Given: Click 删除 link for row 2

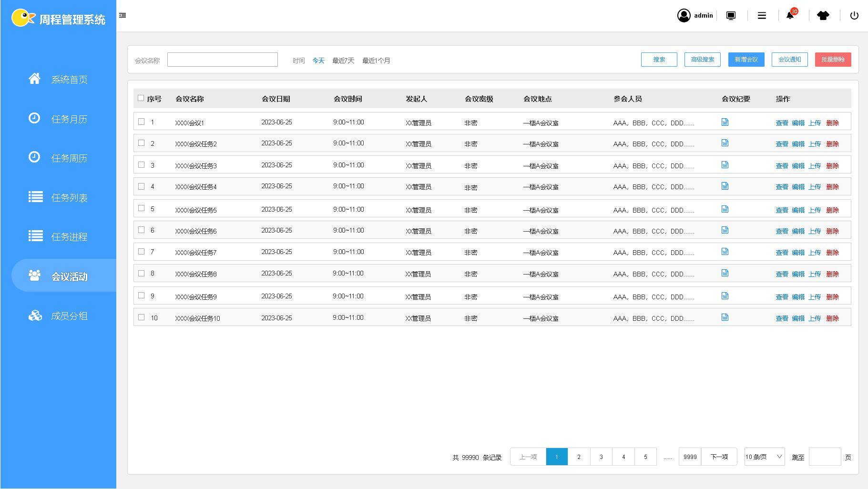Looking at the screenshot, I should pos(832,144).
